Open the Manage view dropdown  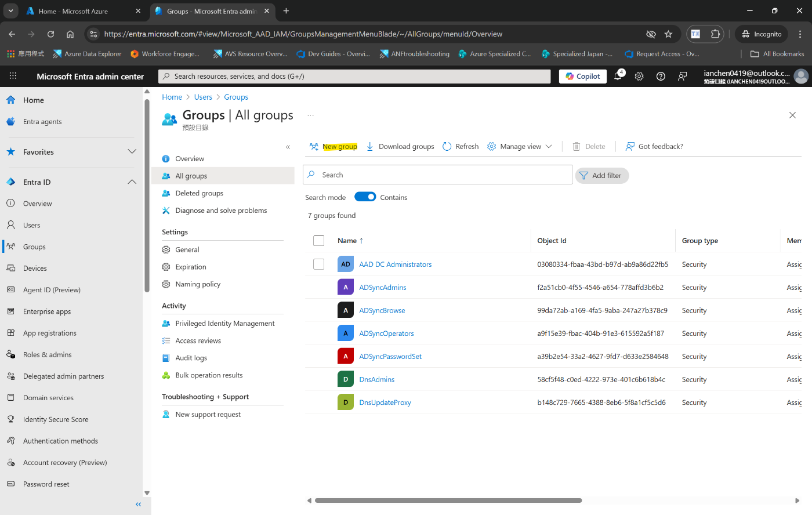(520, 146)
